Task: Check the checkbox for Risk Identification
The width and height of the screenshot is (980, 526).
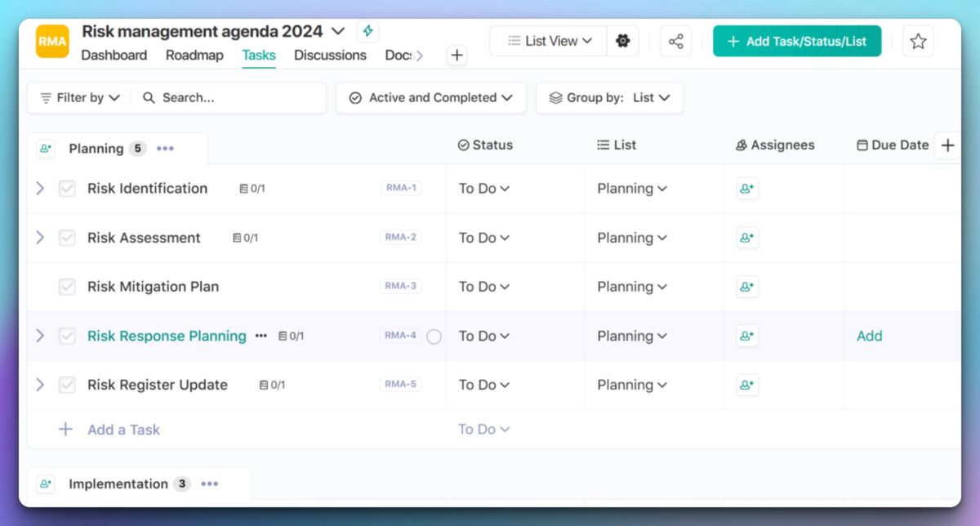Action: tap(66, 189)
